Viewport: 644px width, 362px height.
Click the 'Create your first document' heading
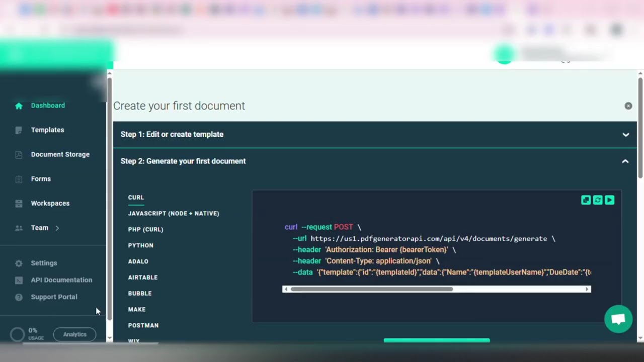(x=179, y=106)
